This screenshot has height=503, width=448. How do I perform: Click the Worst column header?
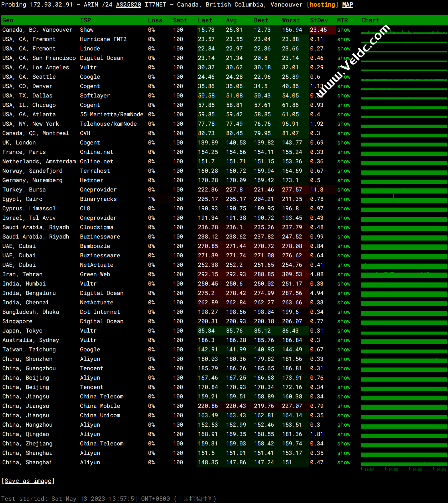point(291,20)
